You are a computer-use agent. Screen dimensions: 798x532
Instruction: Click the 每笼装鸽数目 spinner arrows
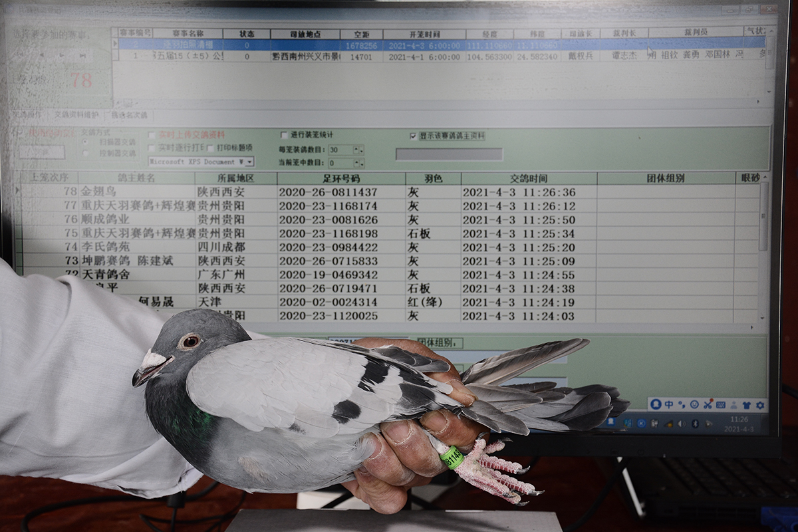point(359,150)
